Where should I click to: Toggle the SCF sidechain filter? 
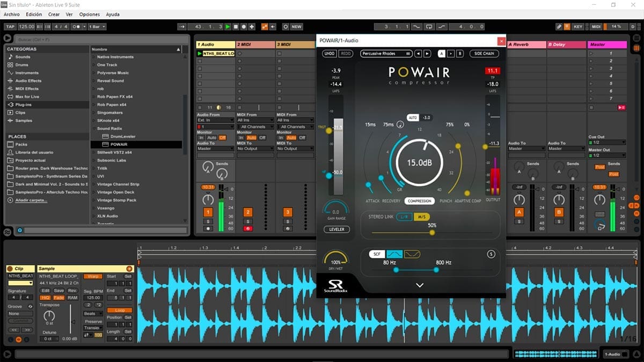pos(377,254)
